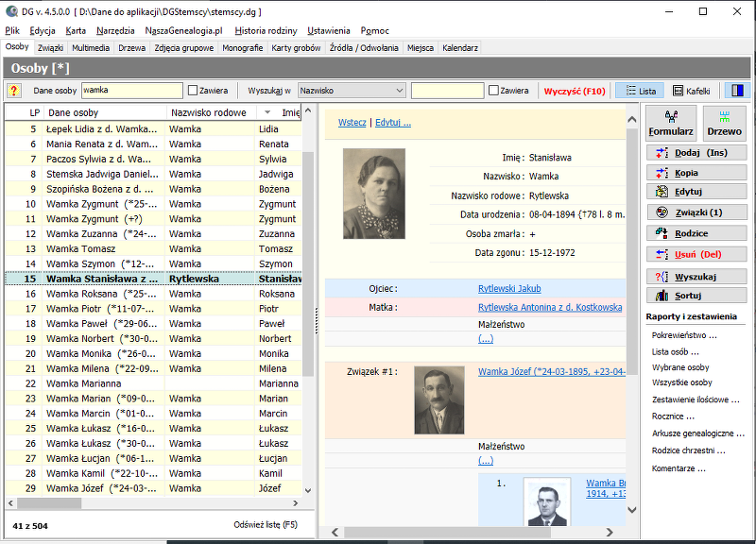The image size is (756, 544).
Task: Click the (...) link under parents' Małżeństwo
Action: [x=486, y=339]
